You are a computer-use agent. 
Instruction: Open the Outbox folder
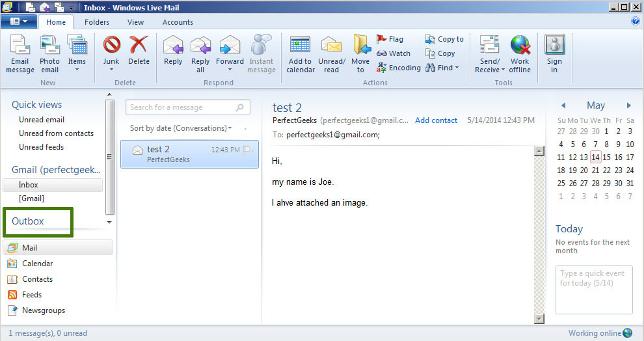(x=27, y=221)
